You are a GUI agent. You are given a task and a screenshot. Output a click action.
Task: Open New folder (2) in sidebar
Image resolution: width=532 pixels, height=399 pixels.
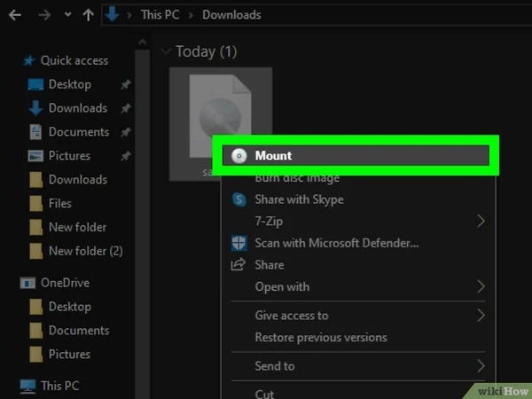click(86, 251)
